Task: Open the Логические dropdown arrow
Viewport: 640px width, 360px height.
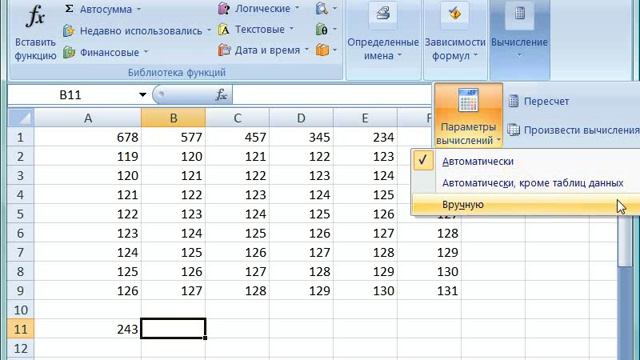Action: point(297,9)
